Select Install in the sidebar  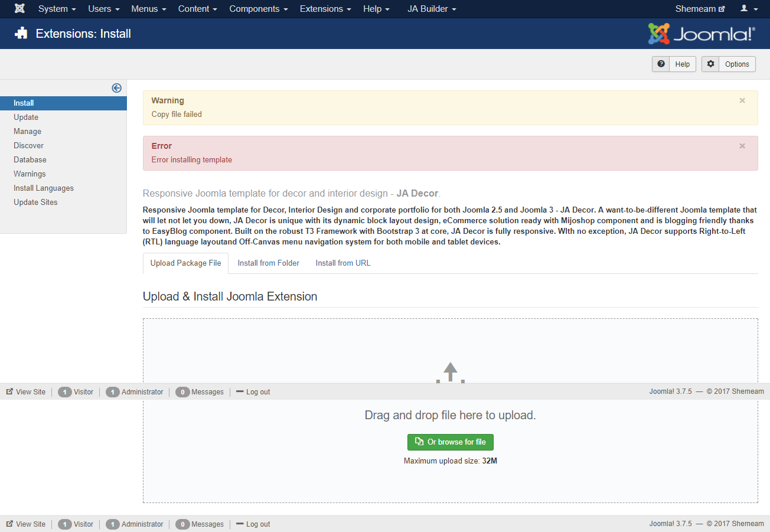[x=63, y=103]
